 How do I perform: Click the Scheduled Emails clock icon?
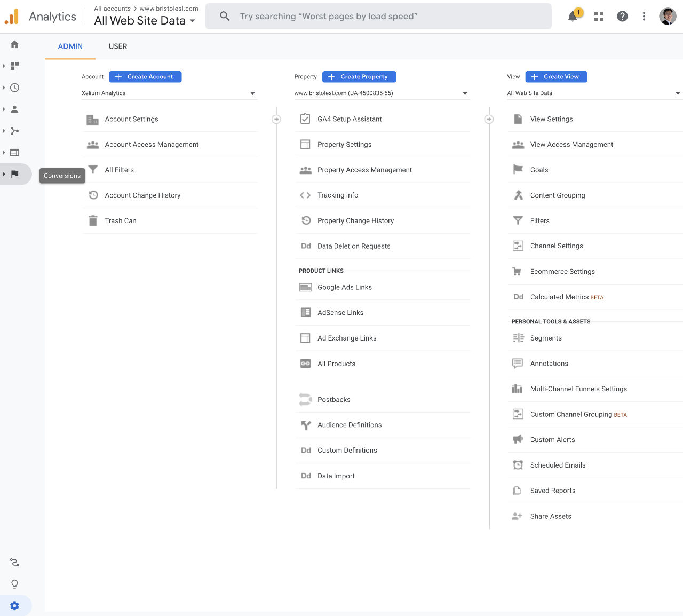click(x=518, y=465)
